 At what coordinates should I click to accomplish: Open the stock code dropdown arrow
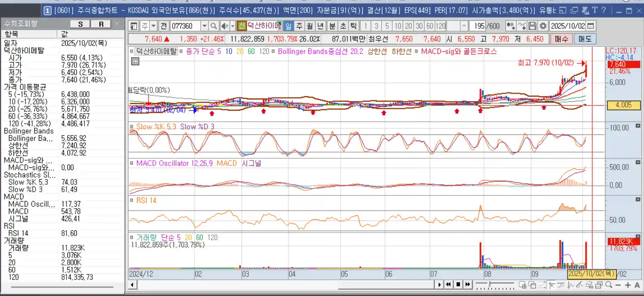(204, 26)
